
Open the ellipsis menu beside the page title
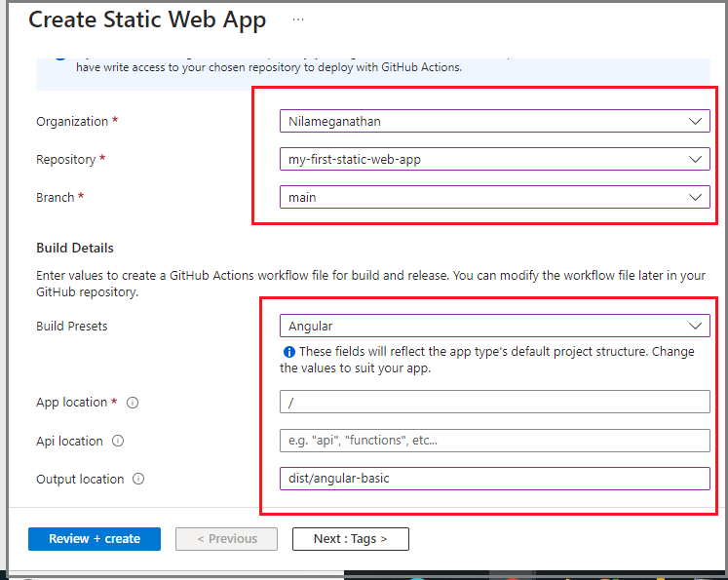[298, 19]
